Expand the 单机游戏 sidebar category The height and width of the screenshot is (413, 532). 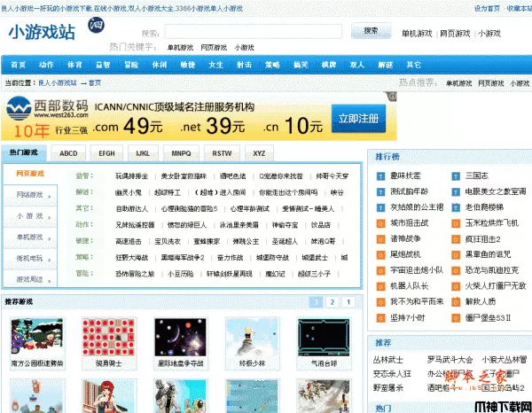click(30, 237)
